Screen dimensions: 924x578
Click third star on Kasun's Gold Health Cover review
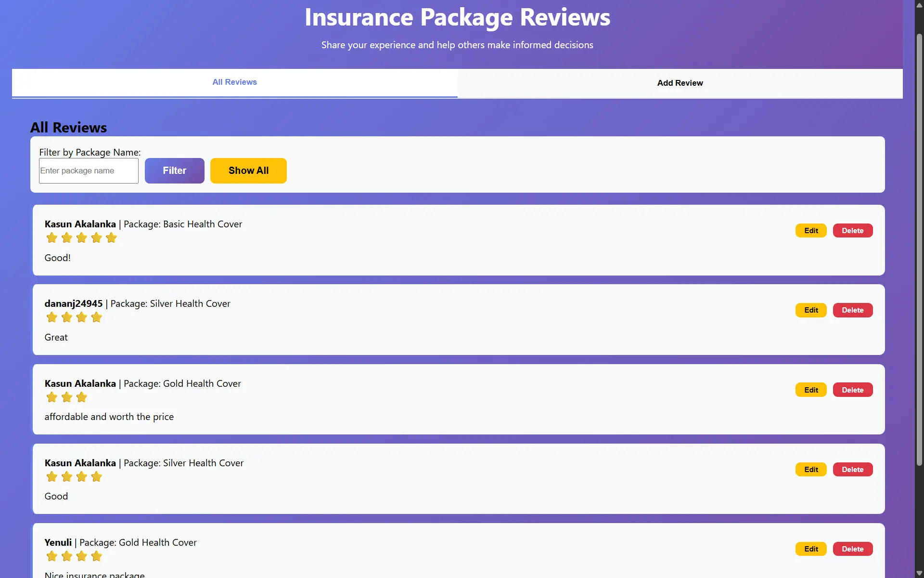coord(82,397)
